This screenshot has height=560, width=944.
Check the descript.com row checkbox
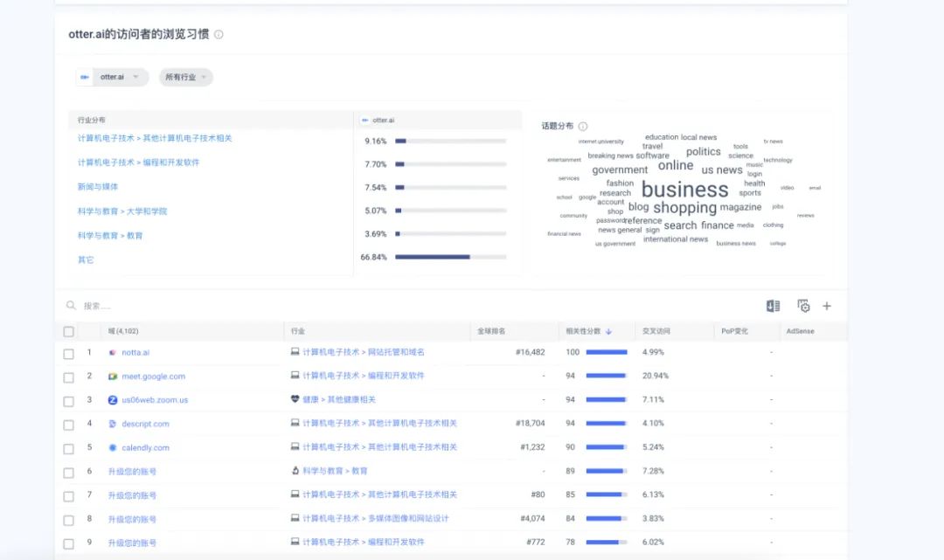(69, 425)
